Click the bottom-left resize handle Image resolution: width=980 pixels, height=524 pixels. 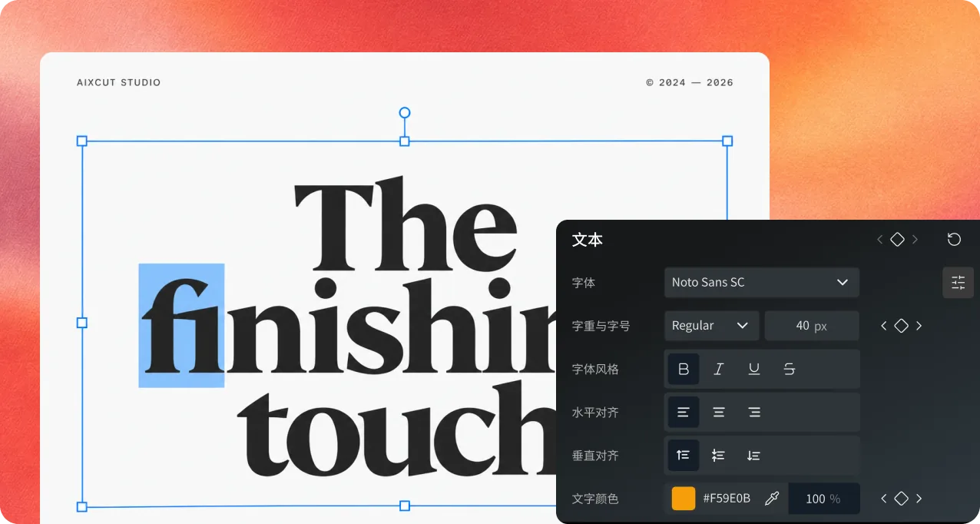point(82,506)
